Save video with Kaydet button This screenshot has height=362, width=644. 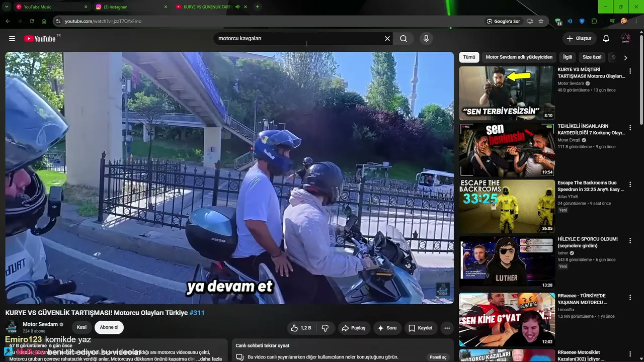[x=421, y=328]
